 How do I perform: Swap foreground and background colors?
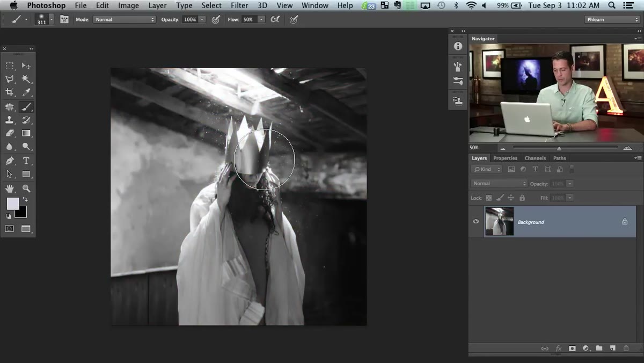pos(25,199)
